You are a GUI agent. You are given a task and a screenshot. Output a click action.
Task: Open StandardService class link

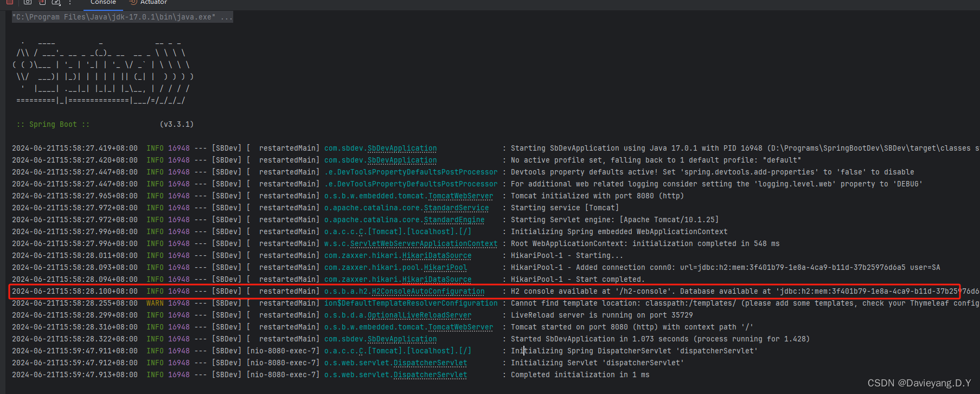coord(456,208)
